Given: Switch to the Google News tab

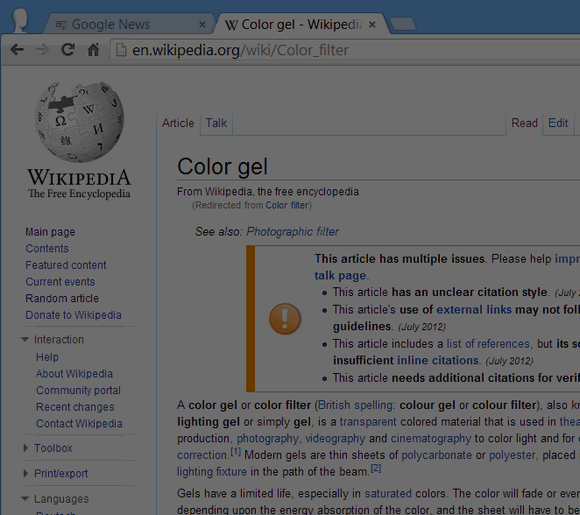Looking at the screenshot, I should pos(128,24).
